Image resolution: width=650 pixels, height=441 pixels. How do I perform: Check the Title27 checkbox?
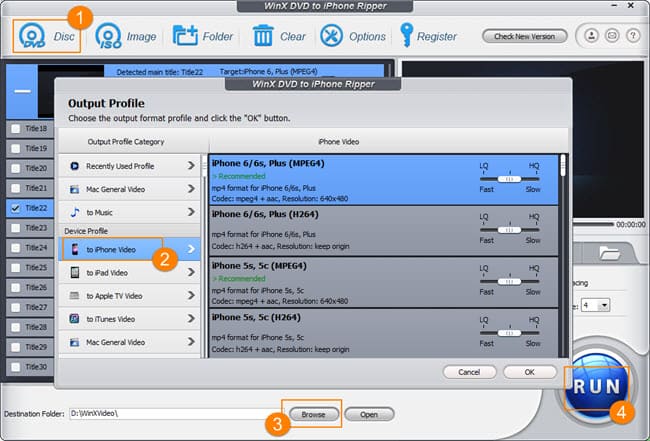click(x=16, y=308)
